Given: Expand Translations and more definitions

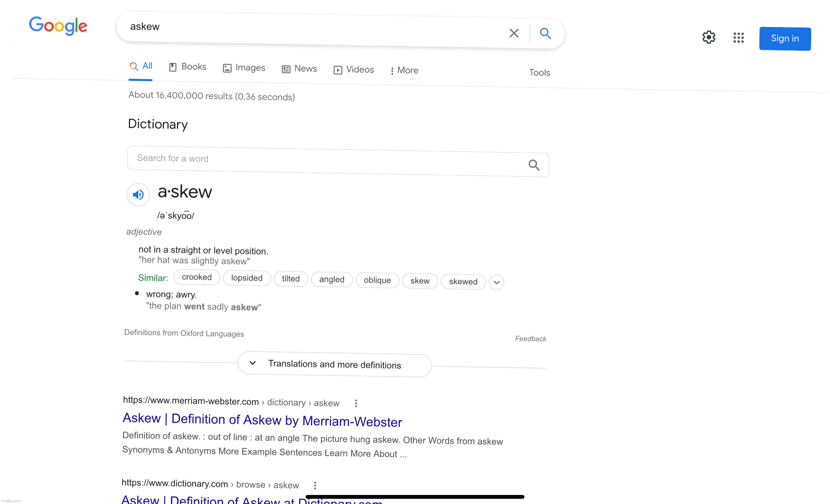Looking at the screenshot, I should [334, 364].
